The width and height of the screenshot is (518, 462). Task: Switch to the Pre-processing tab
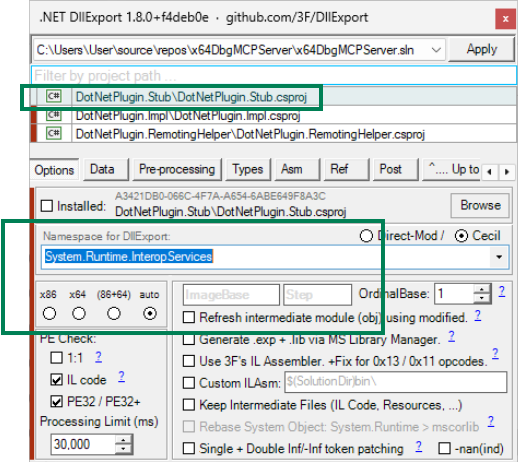coord(177,169)
